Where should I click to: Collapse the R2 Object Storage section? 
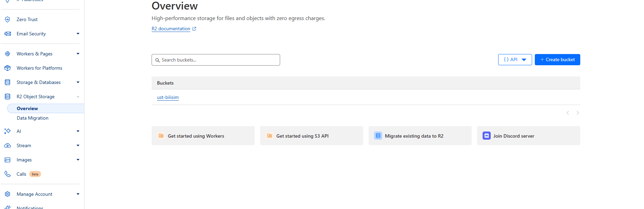[78, 97]
